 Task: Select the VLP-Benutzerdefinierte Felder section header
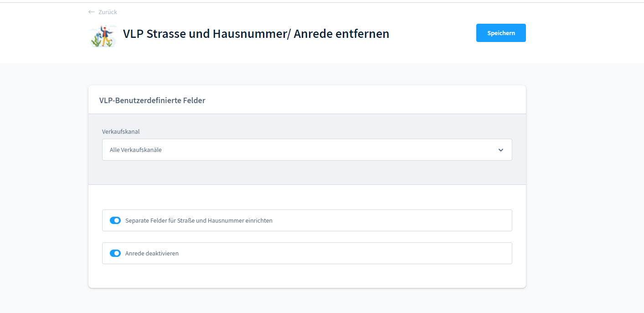[152, 100]
